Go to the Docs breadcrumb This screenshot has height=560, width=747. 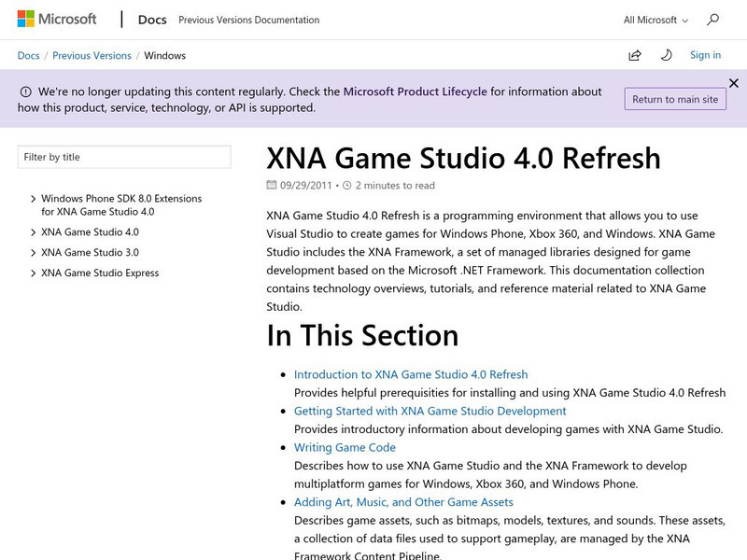click(28, 55)
